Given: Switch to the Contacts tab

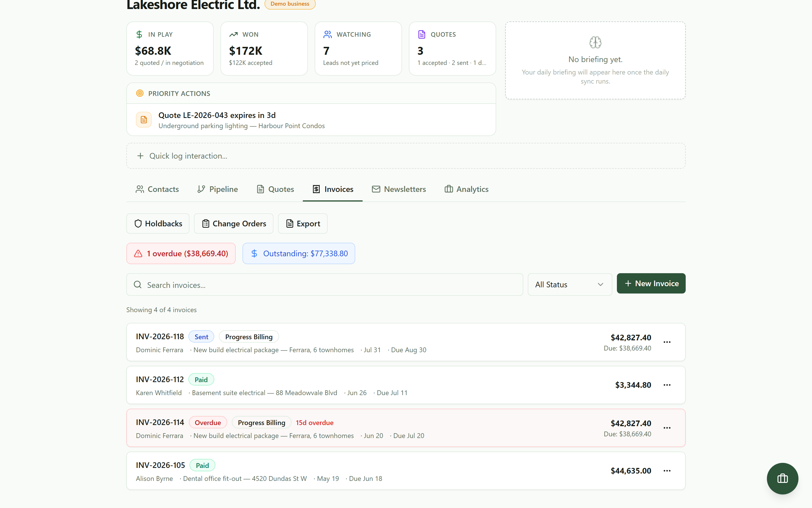Looking at the screenshot, I should click(157, 189).
